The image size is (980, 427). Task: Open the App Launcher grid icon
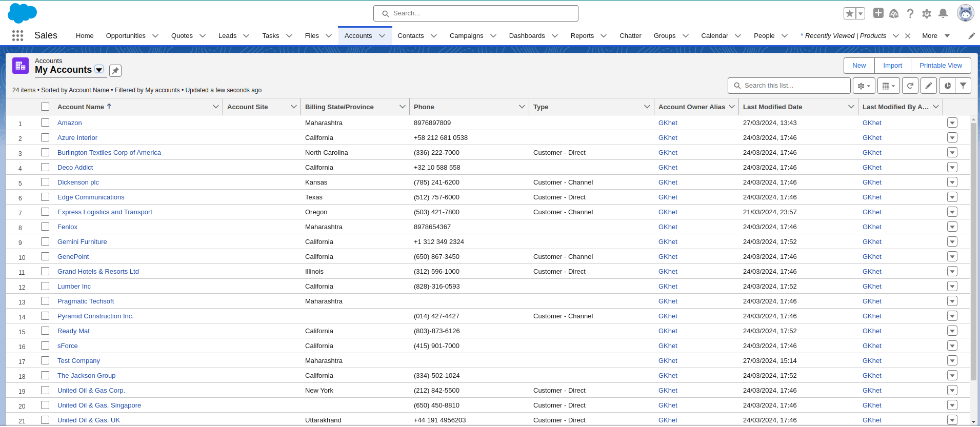18,35
